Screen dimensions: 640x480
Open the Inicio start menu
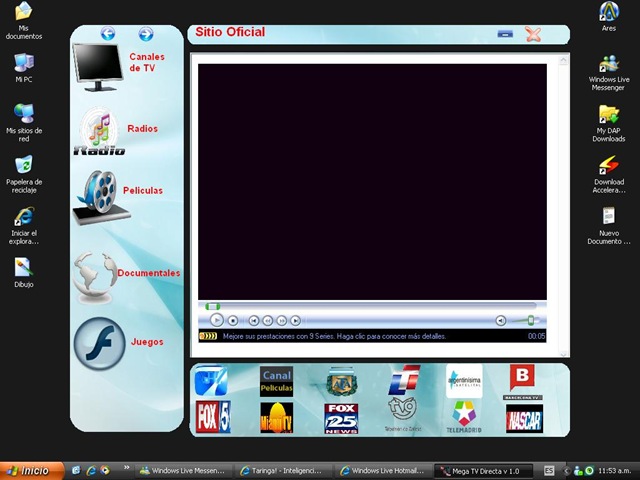pyautogui.click(x=32, y=471)
